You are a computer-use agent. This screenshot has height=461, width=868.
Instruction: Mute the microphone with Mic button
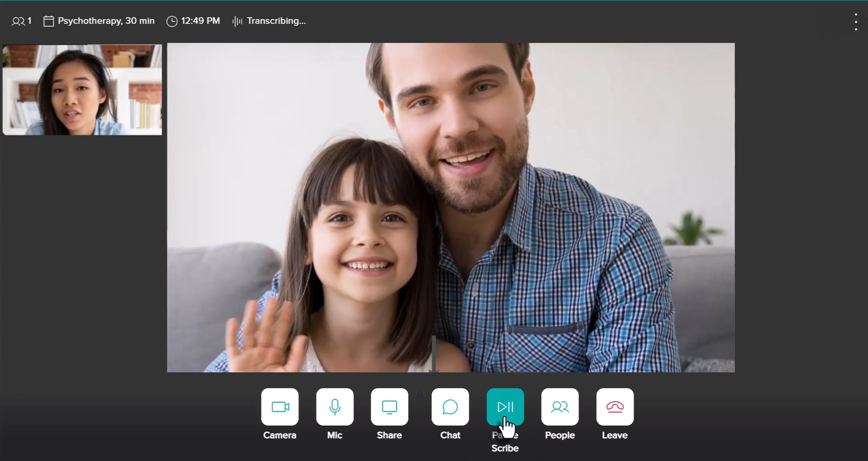[335, 407]
